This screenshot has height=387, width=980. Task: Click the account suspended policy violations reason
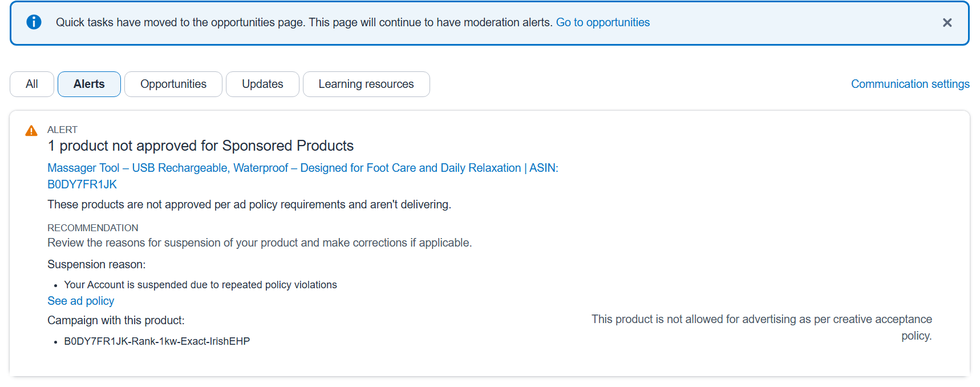click(200, 285)
